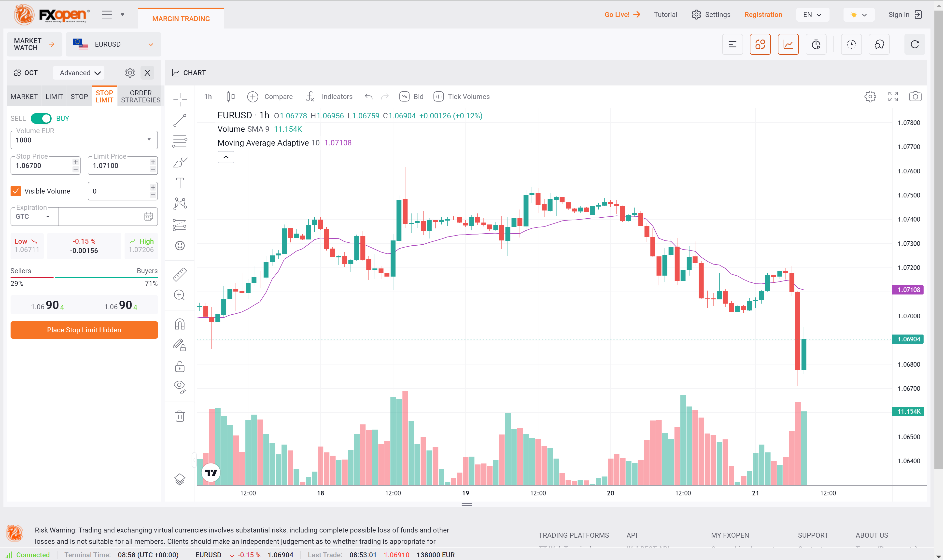Viewport: 943px width, 560px height.
Task: Open the candlestick chart style selector
Action: 231,97
